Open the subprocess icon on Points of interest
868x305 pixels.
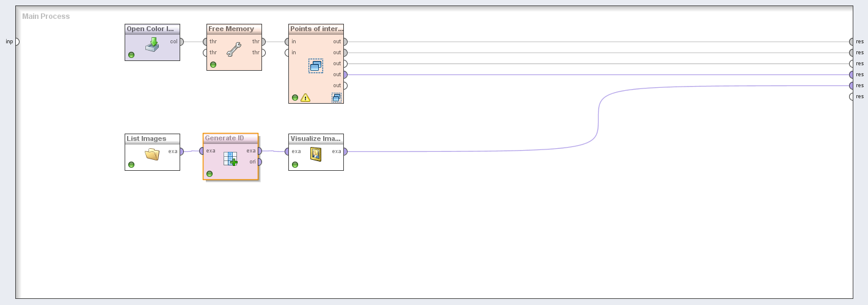tap(337, 97)
